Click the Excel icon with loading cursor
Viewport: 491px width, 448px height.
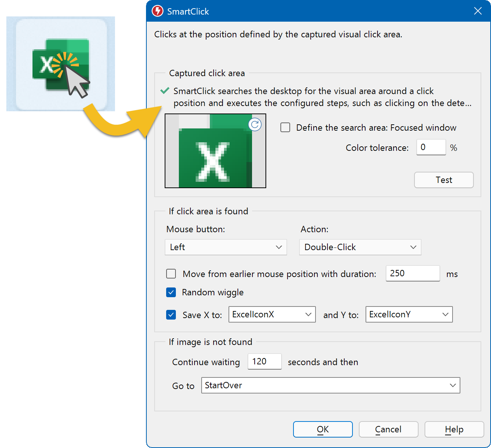(60, 63)
